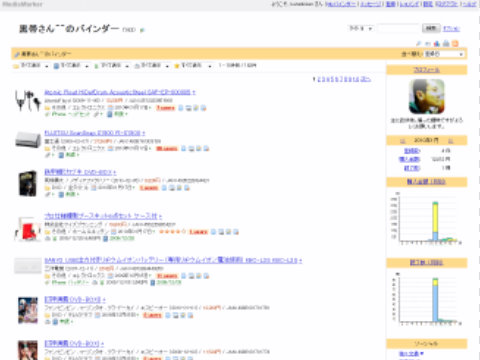Go to page 2 in pagination

click(x=319, y=79)
